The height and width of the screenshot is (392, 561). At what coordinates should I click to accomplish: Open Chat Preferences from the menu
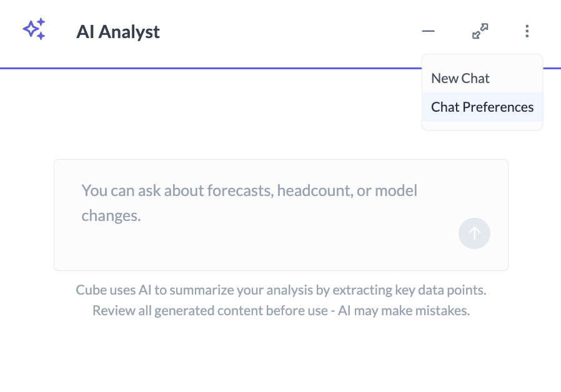click(482, 107)
